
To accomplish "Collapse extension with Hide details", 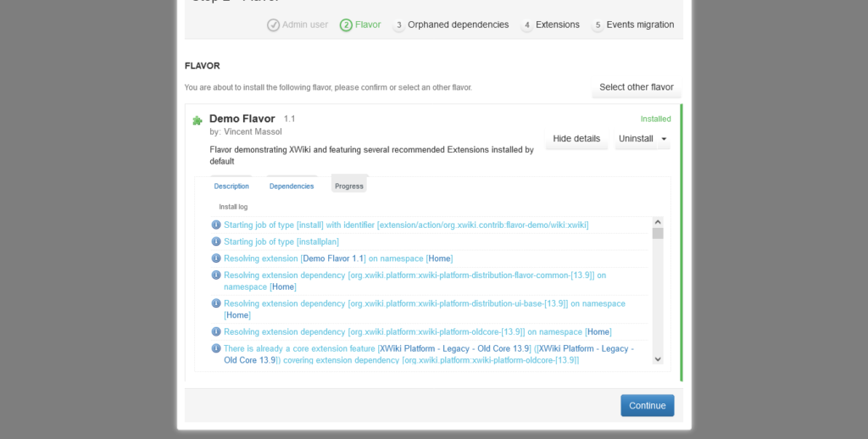I will (576, 139).
